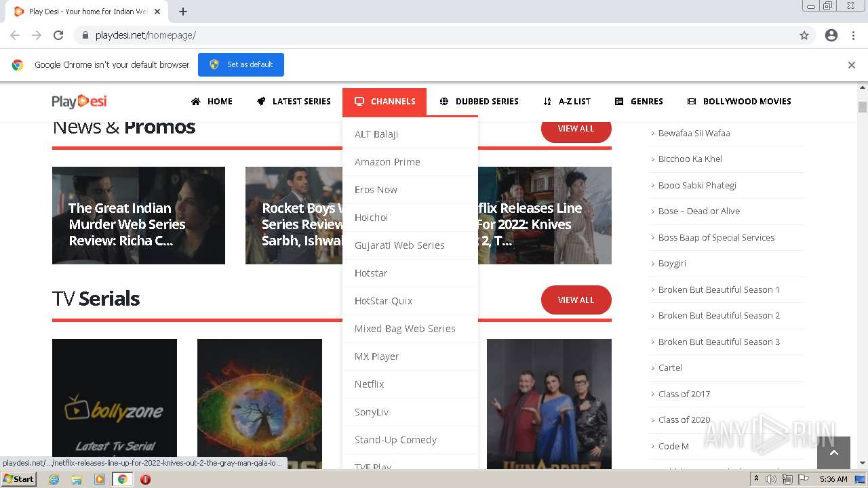This screenshot has width=868, height=488.
Task: Open Rocket Boys review card
Action: click(294, 216)
